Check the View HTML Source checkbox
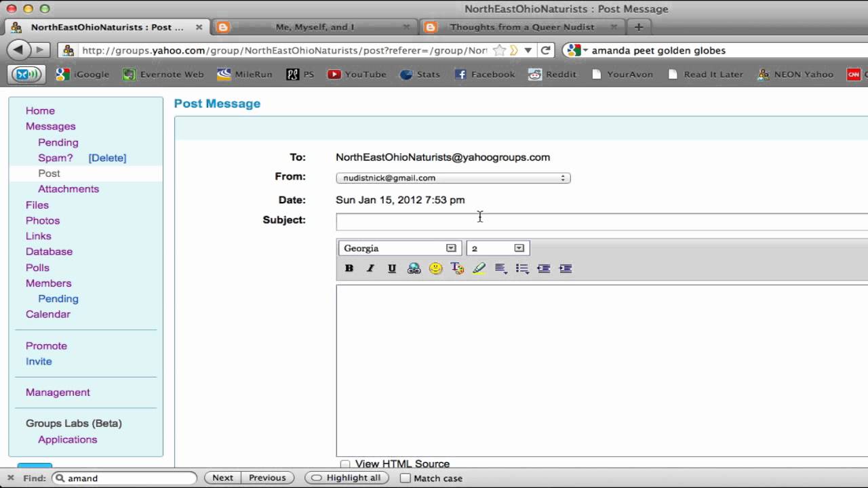This screenshot has height=488, width=868. pos(345,464)
